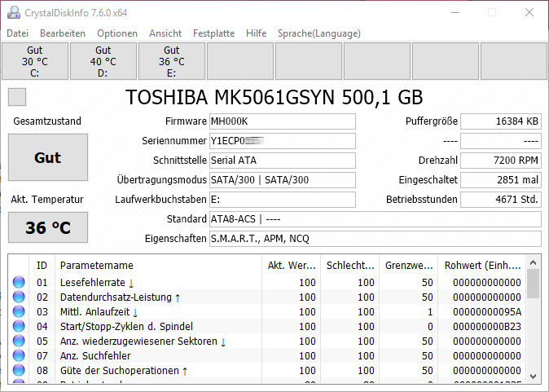Image resolution: width=549 pixels, height=392 pixels.
Task: Open the Optionen menu
Action: tap(117, 33)
